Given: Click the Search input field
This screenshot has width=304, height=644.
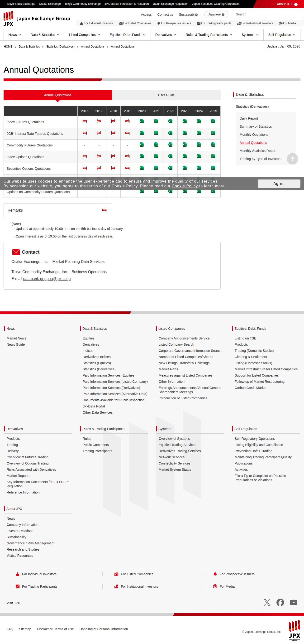Looking at the screenshot, I should [x=267, y=14].
